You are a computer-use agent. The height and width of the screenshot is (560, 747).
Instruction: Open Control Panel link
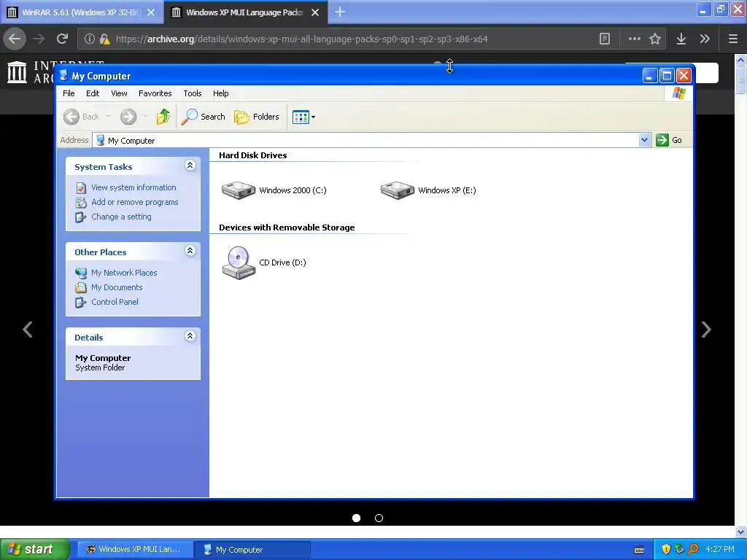115,302
